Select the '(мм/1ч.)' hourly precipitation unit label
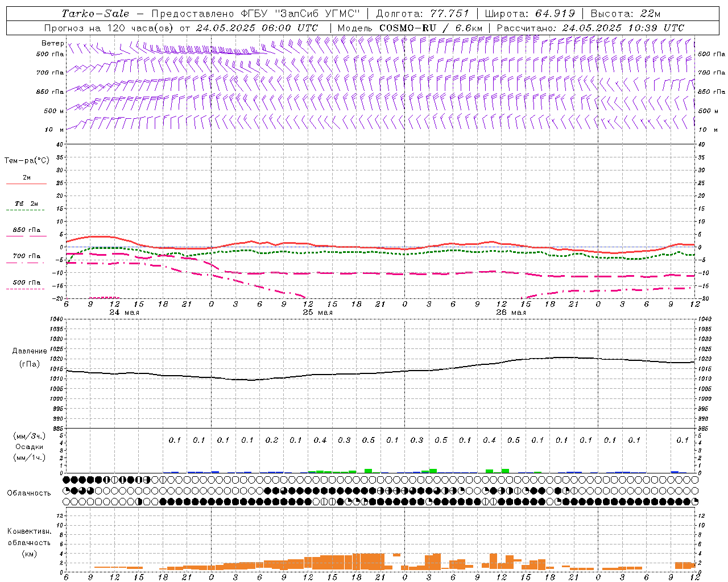Screen dimensions: 728x582 coord(30,458)
